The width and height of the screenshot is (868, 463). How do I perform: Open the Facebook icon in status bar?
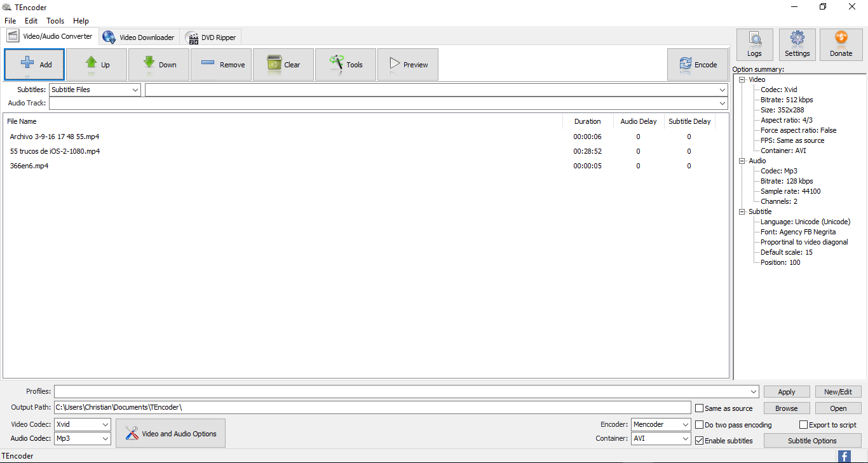[844, 456]
